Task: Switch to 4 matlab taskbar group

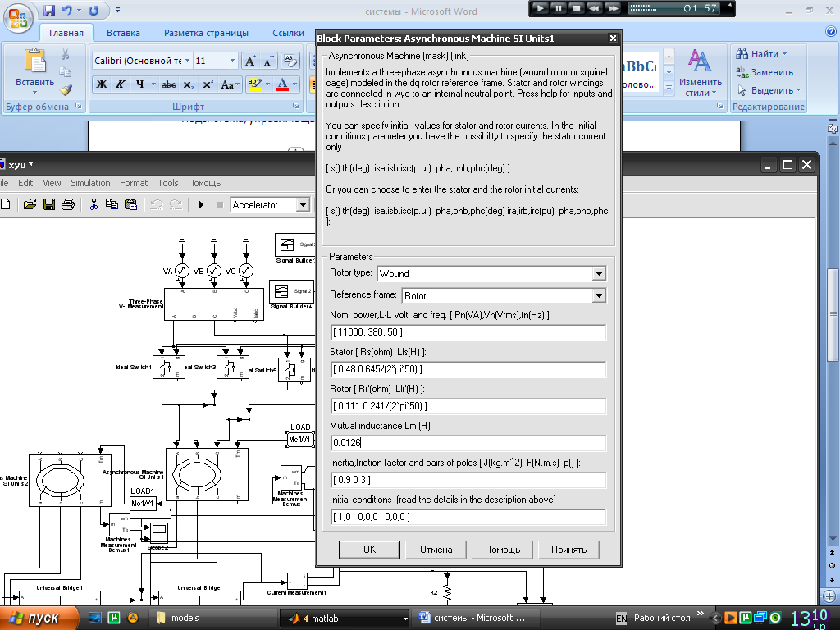Action: pos(344,619)
